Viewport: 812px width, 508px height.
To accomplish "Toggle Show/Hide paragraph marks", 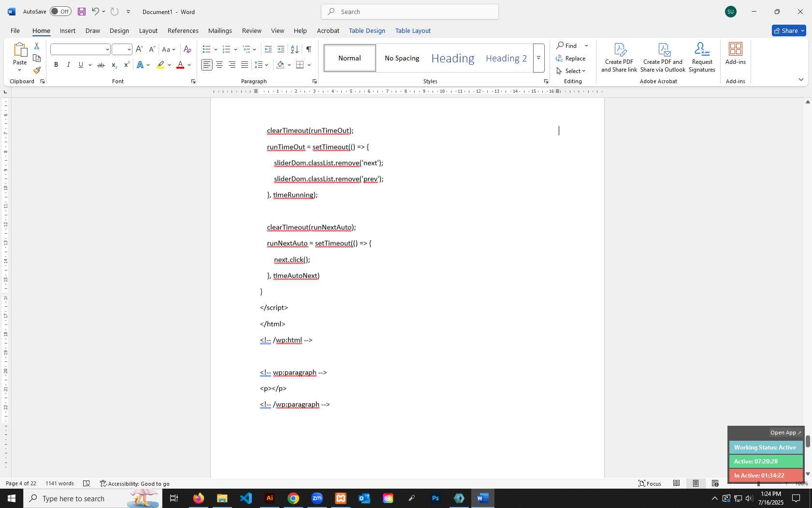I will coord(308,49).
